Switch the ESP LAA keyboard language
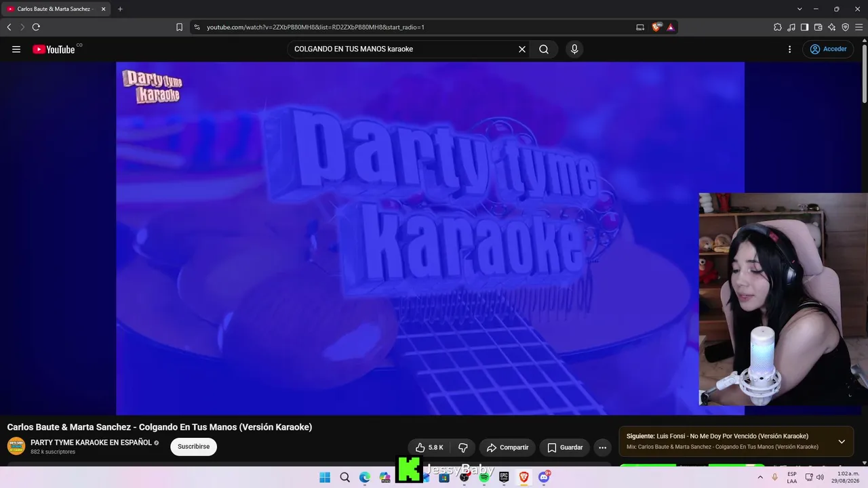 tap(792, 477)
